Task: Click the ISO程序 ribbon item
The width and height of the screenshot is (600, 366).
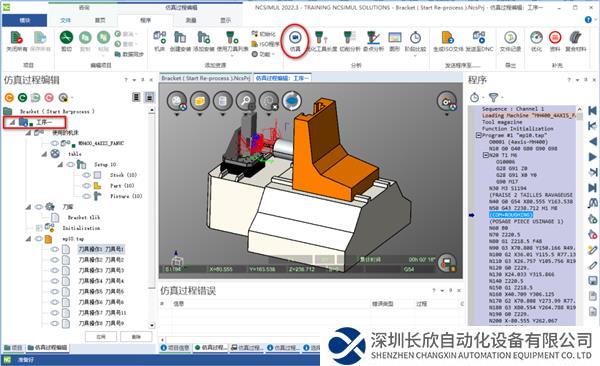Action: [x=265, y=44]
